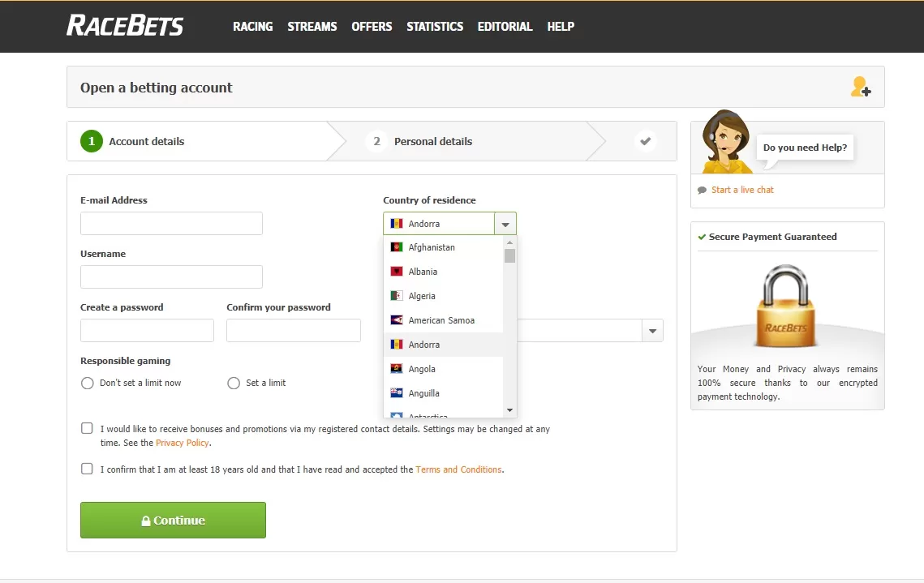Click the add-user icon in the header
924x583 pixels.
point(861,87)
